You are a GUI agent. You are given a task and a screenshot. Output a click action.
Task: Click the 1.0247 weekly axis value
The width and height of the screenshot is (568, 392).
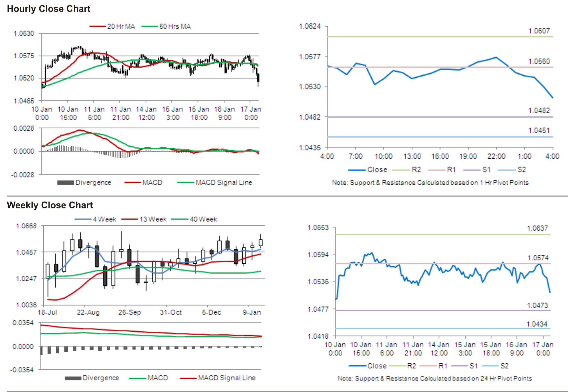tap(26, 278)
